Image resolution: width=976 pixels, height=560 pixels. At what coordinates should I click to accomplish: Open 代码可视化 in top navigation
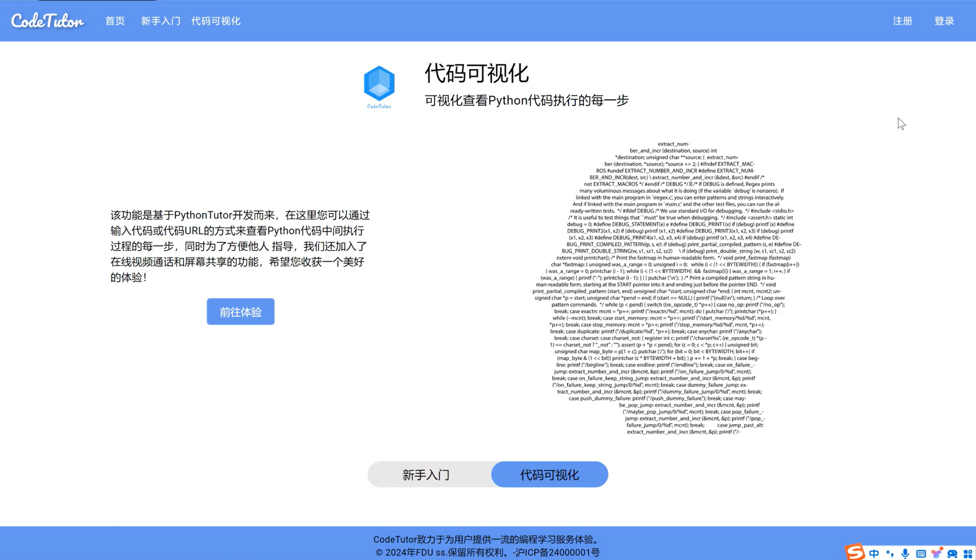(216, 21)
